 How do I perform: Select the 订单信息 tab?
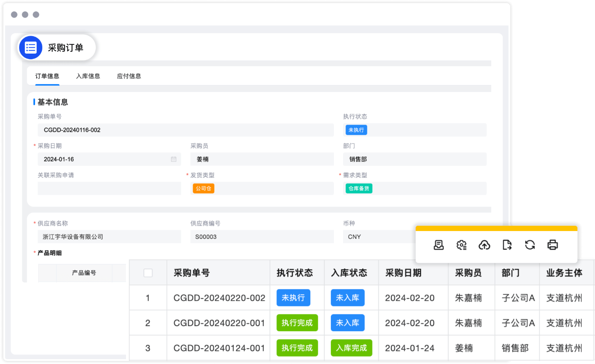point(47,76)
